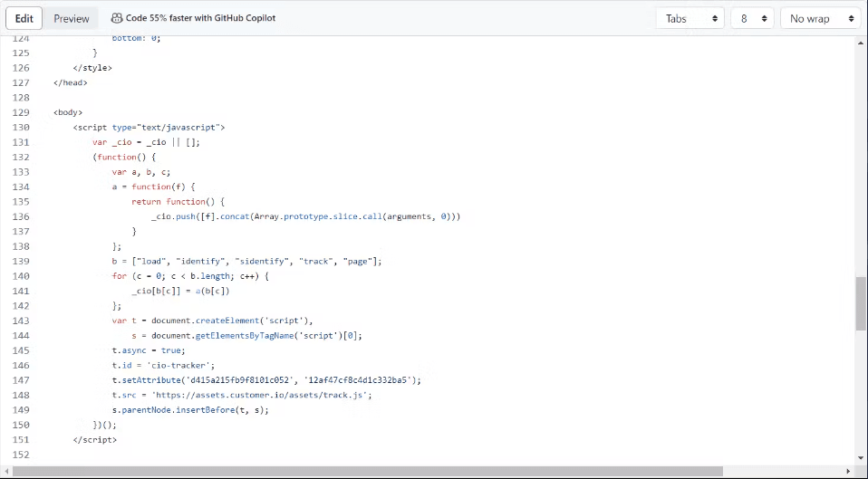
Task: Click the getElementsByTagName('script')[0] line
Action: 246,336
